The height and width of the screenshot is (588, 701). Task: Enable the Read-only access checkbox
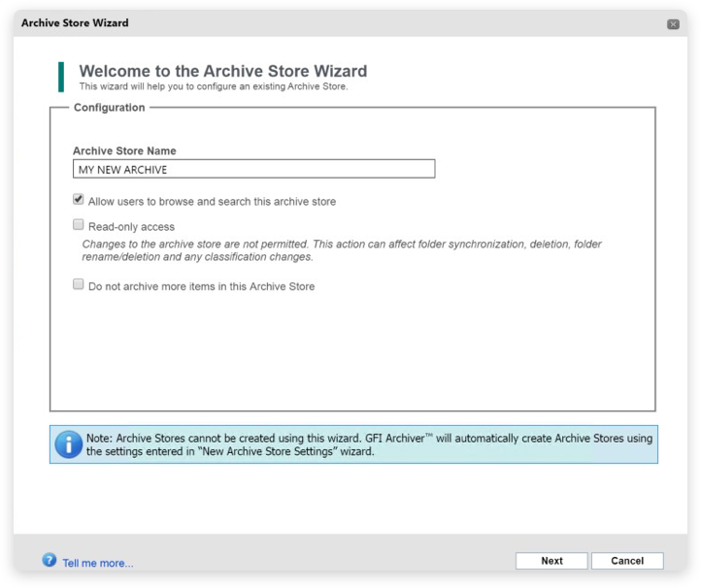point(79,225)
